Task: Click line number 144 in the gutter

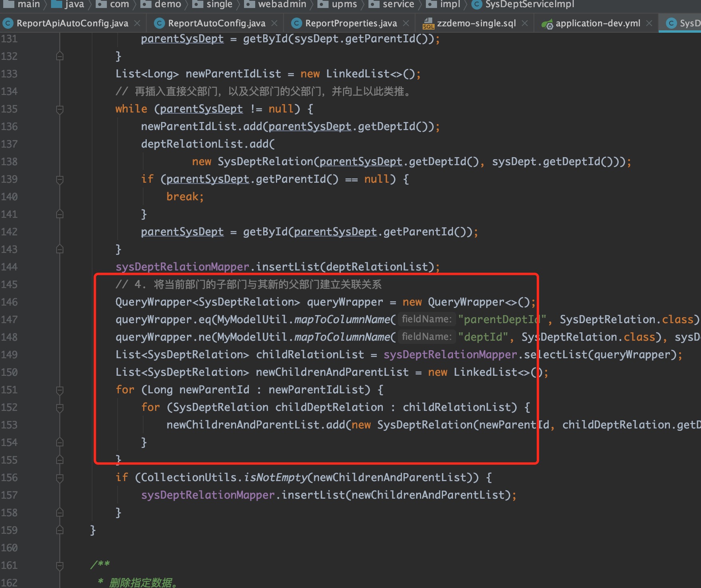Action: (x=10, y=267)
